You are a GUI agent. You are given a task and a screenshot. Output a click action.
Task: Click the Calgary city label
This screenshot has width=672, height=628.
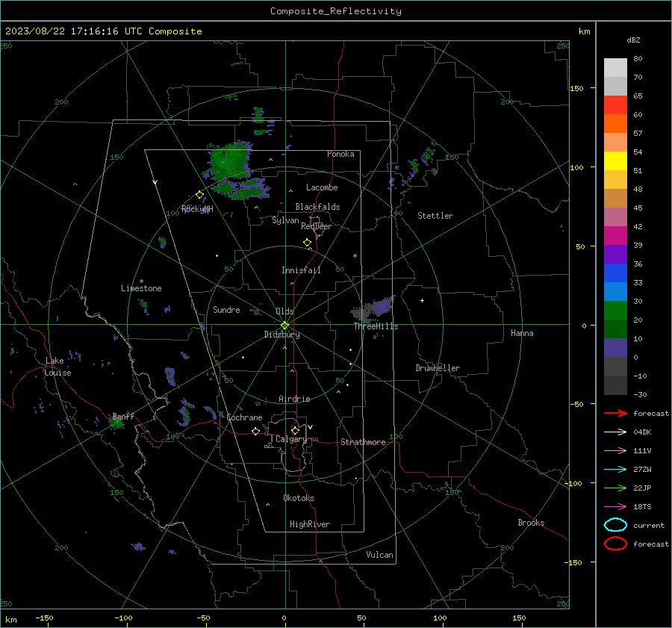(x=291, y=439)
